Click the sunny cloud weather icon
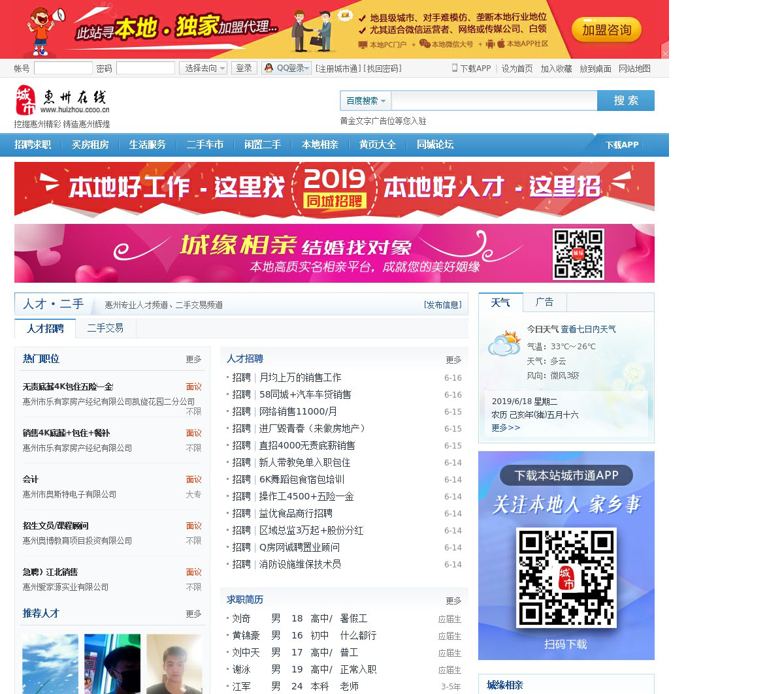Viewport: 784px width, 694px height. coord(504,343)
